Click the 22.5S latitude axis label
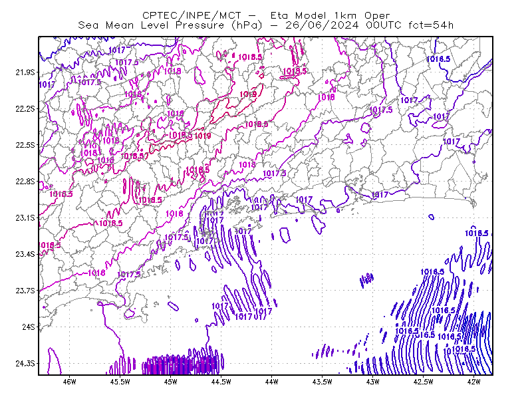The width and height of the screenshot is (532, 411). [25, 145]
